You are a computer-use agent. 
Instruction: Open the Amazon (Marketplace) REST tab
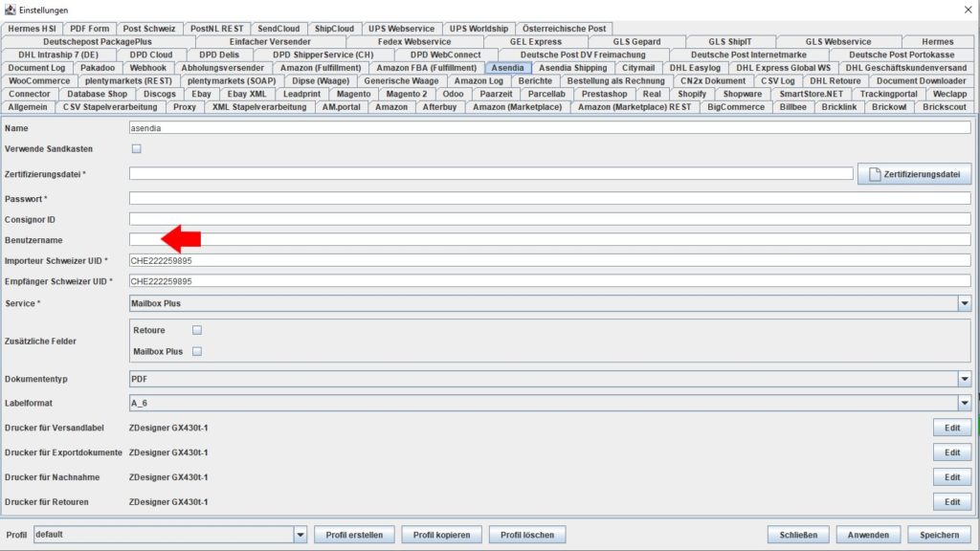tap(635, 107)
